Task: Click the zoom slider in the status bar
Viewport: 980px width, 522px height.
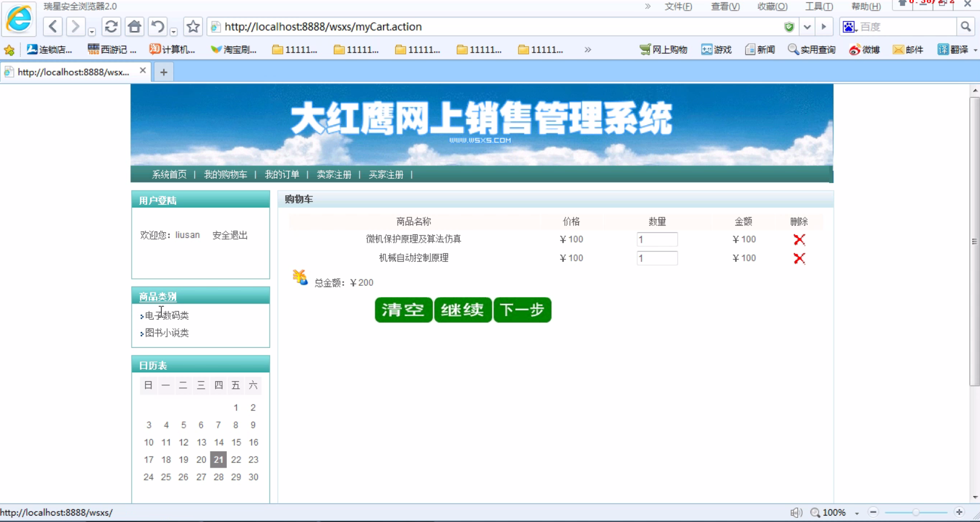Action: 916,513
